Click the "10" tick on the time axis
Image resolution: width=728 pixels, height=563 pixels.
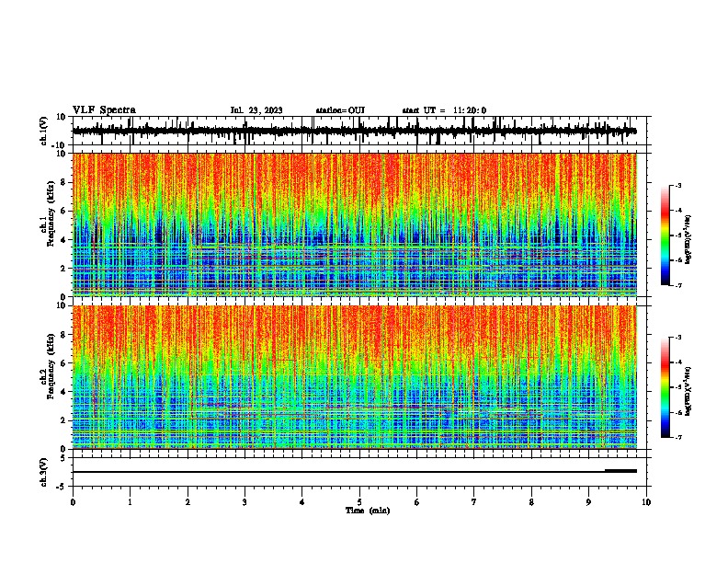[x=646, y=502]
